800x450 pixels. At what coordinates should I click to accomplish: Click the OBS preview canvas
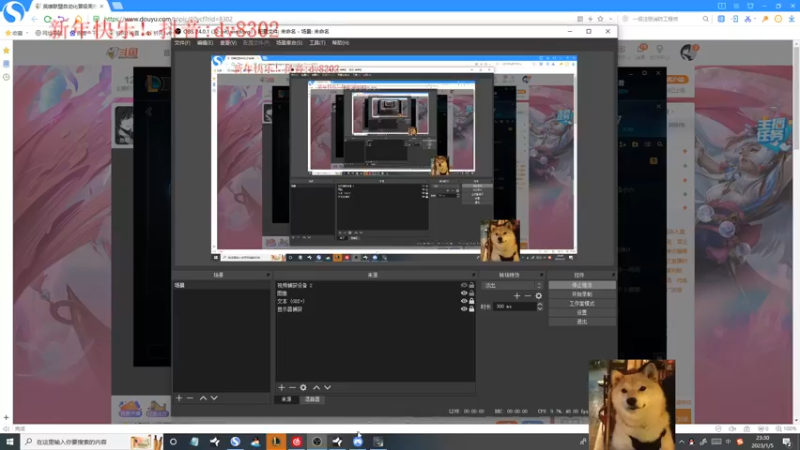click(x=394, y=158)
